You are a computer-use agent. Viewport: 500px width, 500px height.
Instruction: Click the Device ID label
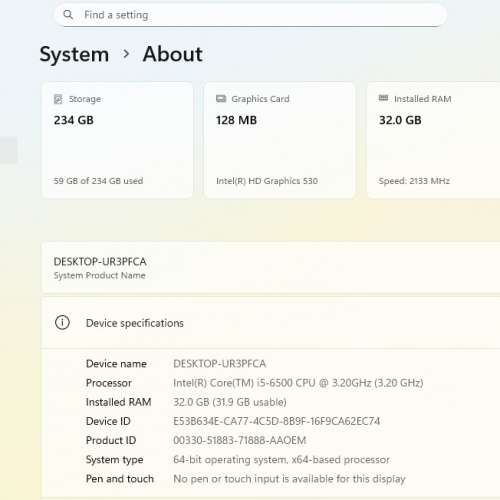(x=108, y=421)
